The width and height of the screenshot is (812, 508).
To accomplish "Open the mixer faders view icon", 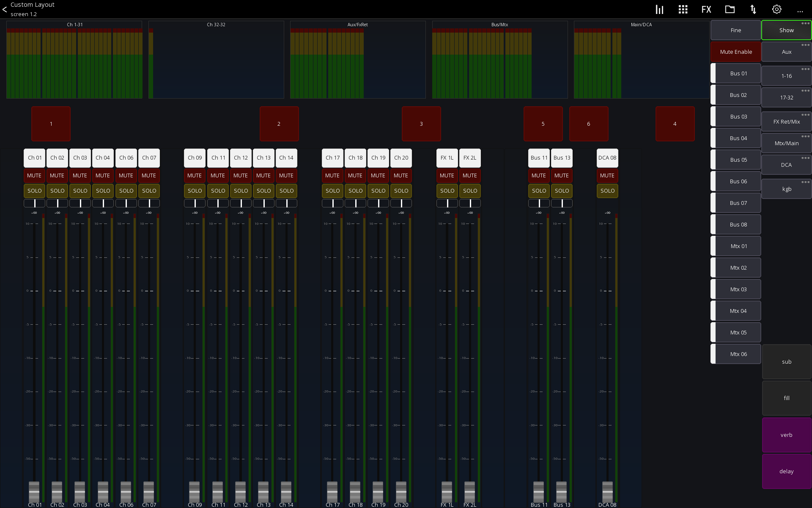I will [x=659, y=9].
